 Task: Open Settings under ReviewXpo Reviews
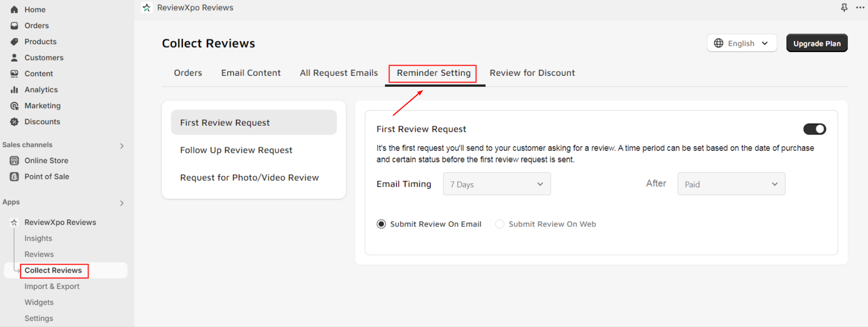click(39, 318)
